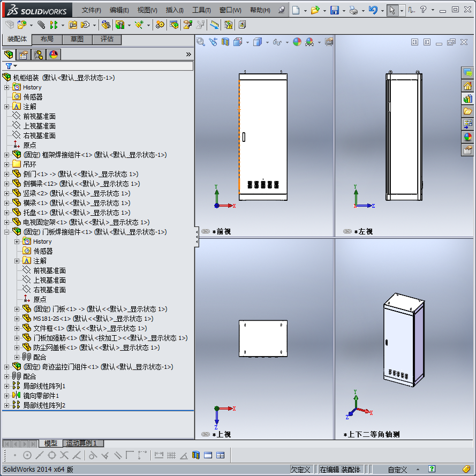Screen dimensions: 476x476
Task: Select the Move Component tool
Action: (x=85, y=25)
